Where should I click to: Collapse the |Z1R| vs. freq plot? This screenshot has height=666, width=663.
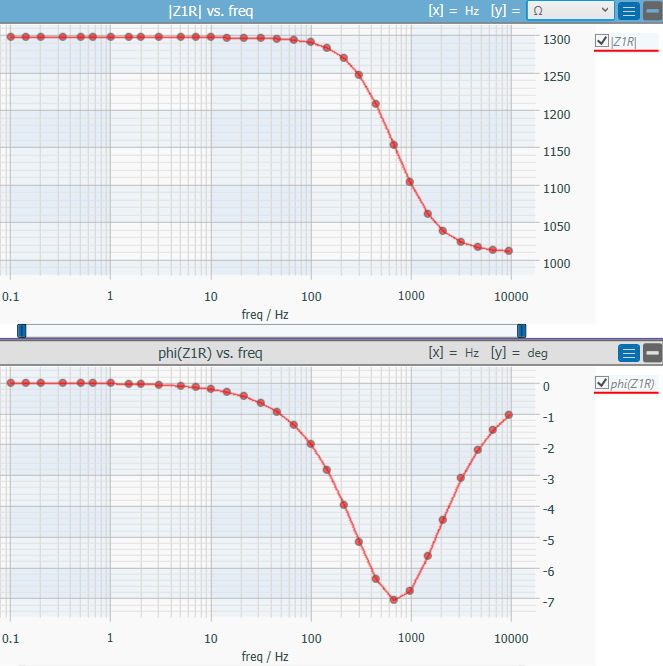click(x=653, y=11)
